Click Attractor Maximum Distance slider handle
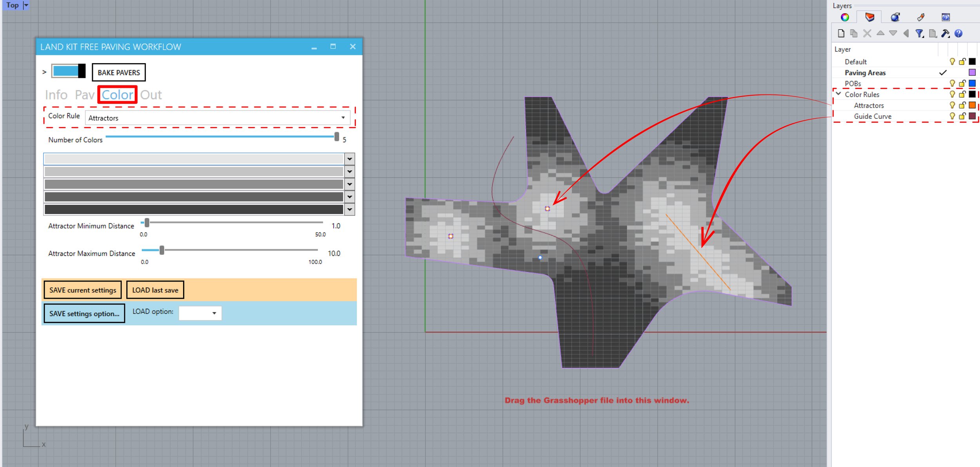The width and height of the screenshot is (980, 467). [x=162, y=250]
